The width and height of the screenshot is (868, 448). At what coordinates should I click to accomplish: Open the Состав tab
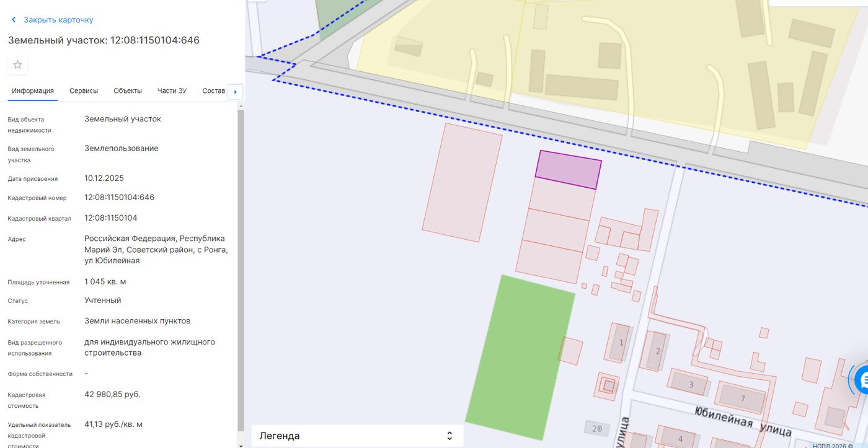pos(214,91)
